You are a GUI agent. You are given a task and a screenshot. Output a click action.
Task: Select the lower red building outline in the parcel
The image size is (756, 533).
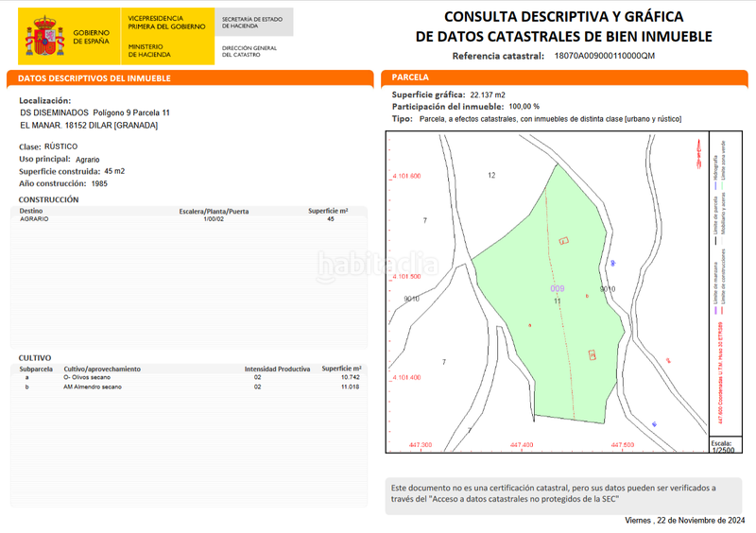coord(593,355)
